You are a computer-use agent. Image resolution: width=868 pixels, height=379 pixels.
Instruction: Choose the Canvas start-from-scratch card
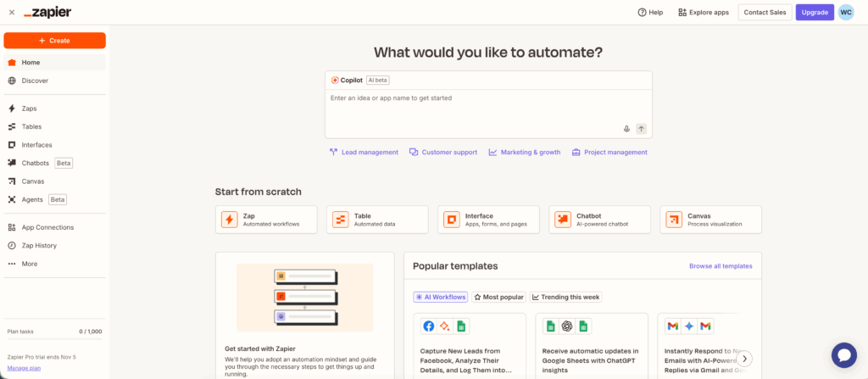click(711, 220)
